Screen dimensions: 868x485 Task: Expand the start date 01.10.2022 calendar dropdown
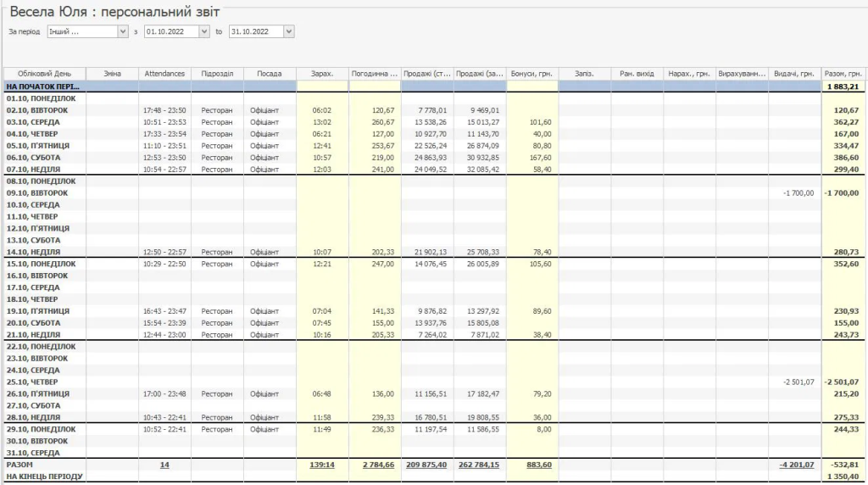pyautogui.click(x=203, y=31)
